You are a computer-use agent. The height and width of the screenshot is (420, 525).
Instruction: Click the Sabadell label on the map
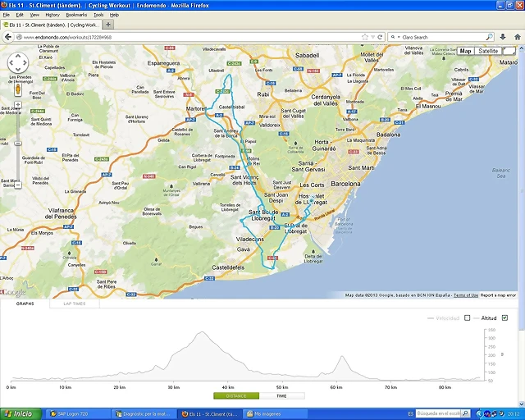point(307,55)
